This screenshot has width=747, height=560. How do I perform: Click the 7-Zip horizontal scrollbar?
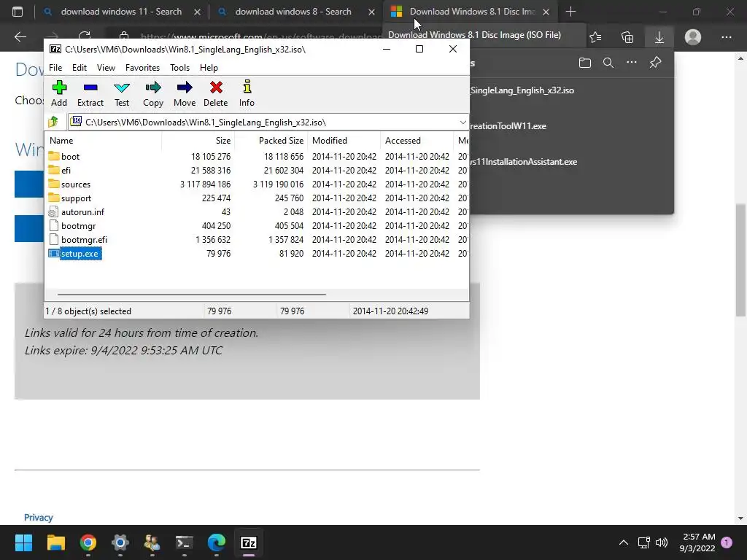192,295
